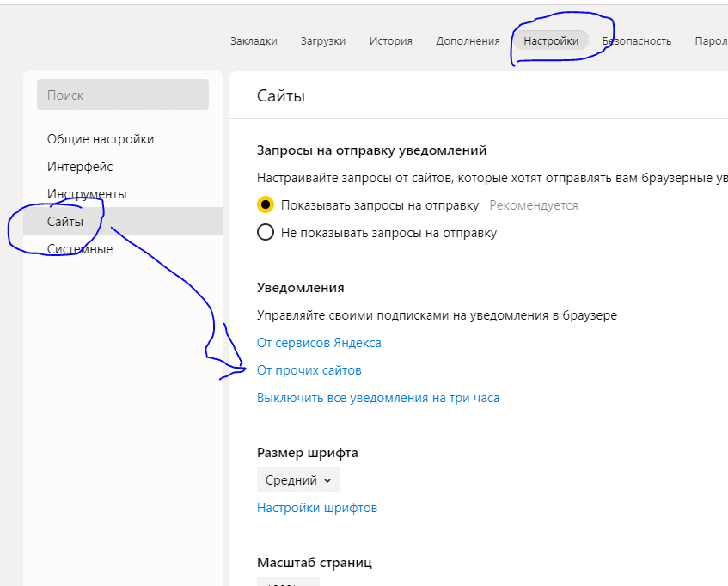Image resolution: width=728 pixels, height=586 pixels.
Task: Select Сайты in the settings sidebar
Action: [65, 222]
